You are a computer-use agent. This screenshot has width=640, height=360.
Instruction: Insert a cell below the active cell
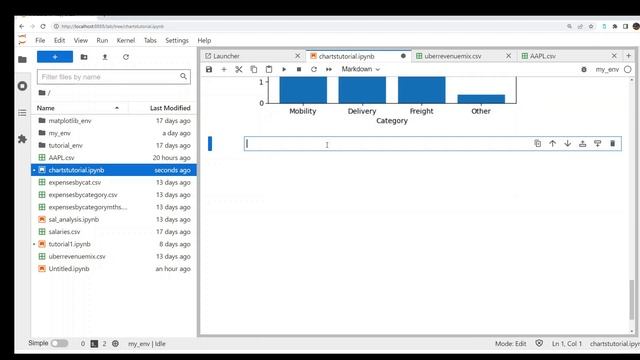click(598, 143)
